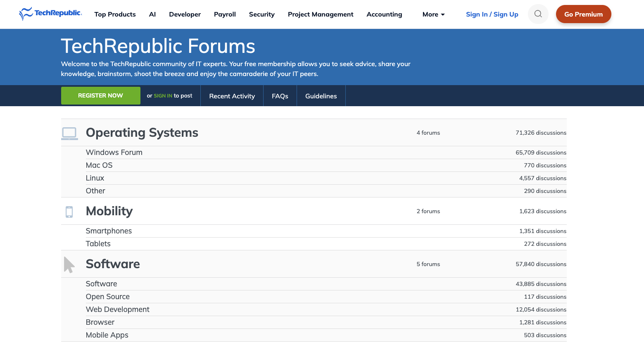Click the Software cursor icon
644x345 pixels.
click(x=69, y=265)
